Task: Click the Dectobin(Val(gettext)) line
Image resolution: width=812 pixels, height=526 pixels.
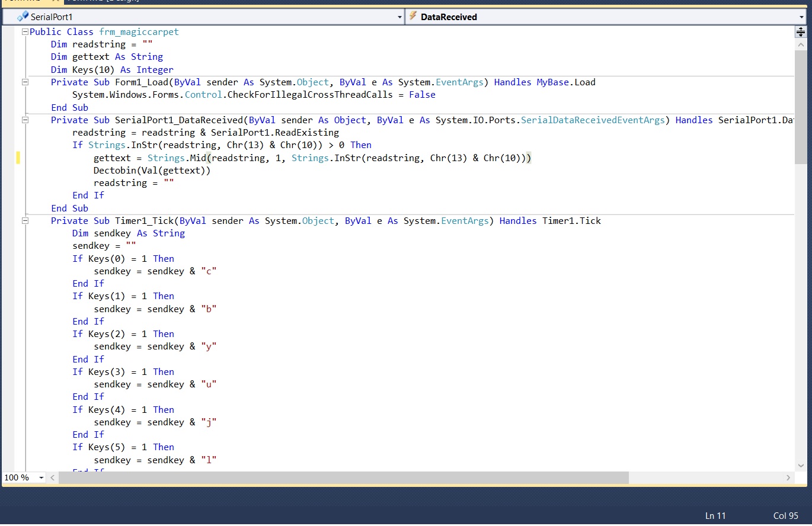Action: [x=152, y=171]
